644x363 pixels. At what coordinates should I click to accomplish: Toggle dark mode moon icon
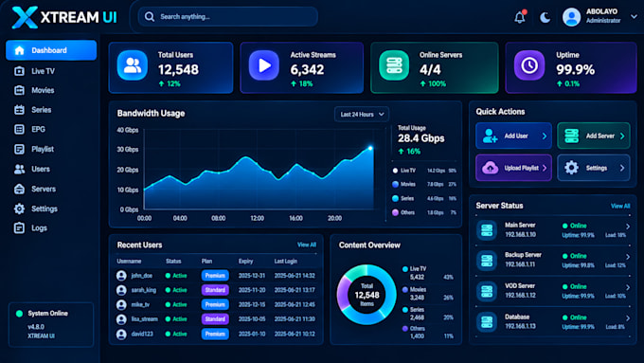pyautogui.click(x=545, y=17)
